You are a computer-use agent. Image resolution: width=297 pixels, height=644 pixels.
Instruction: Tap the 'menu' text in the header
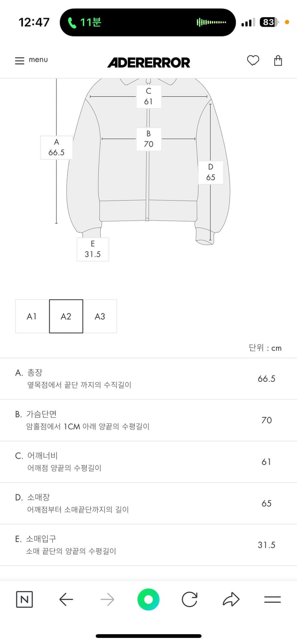pos(38,60)
